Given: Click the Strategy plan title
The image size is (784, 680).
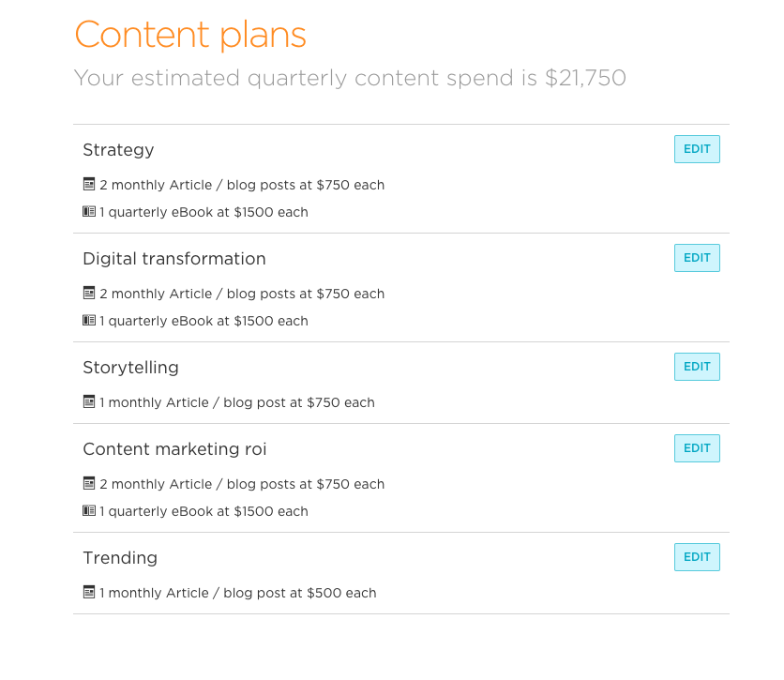Looking at the screenshot, I should tap(118, 150).
